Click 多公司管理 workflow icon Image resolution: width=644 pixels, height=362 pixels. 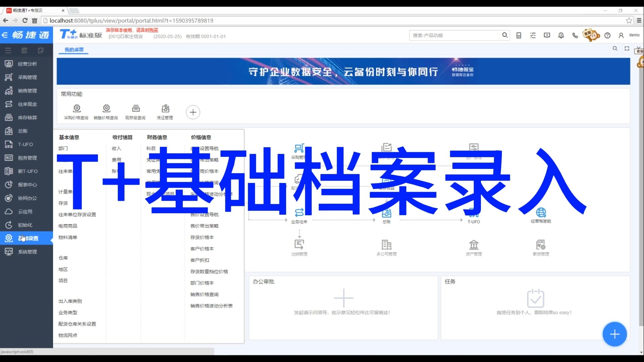click(386, 248)
